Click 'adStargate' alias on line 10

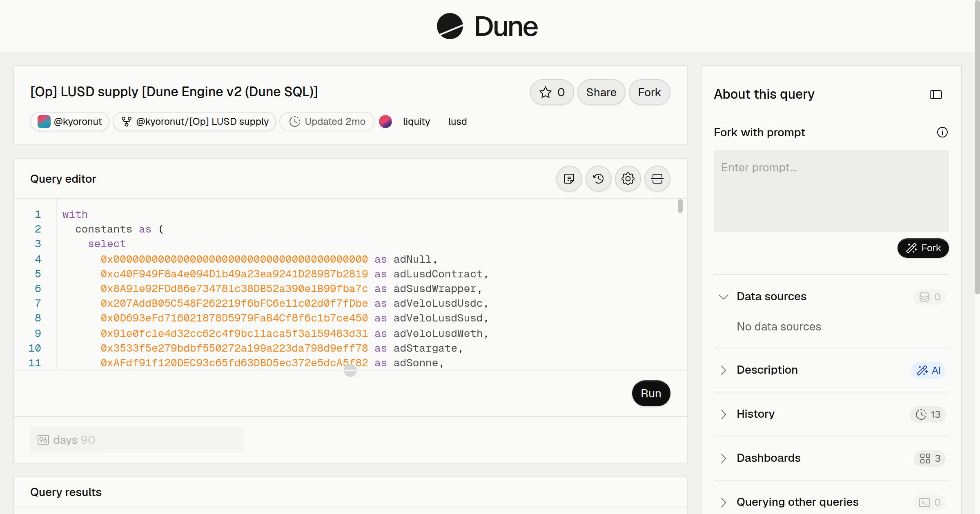[x=425, y=348]
